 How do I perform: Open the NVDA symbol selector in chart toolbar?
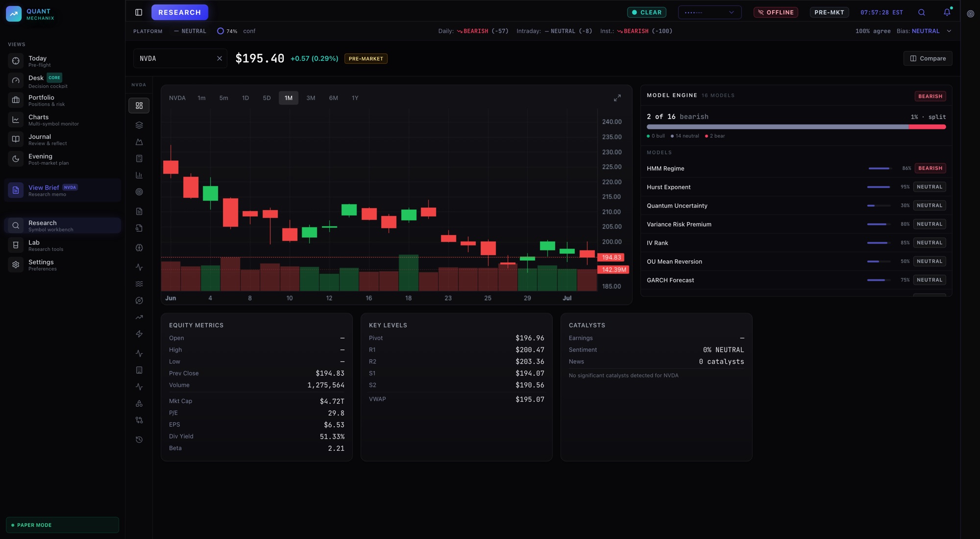coord(177,98)
